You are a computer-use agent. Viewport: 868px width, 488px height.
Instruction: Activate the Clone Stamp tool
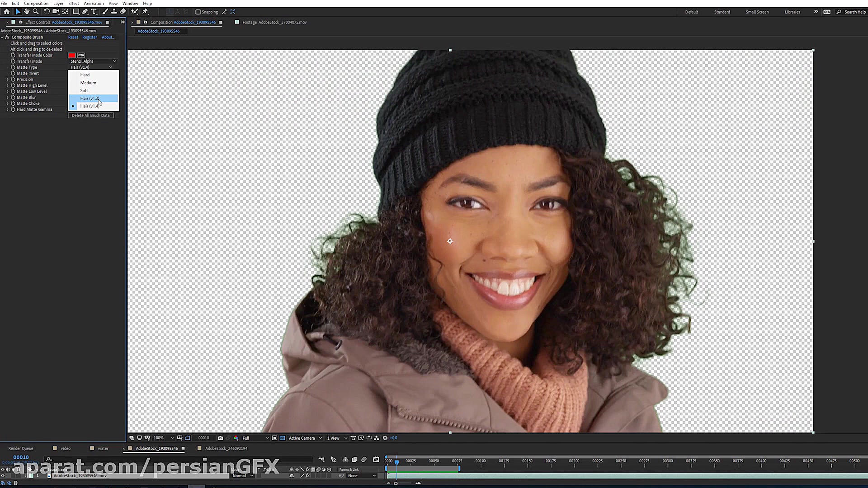[114, 12]
